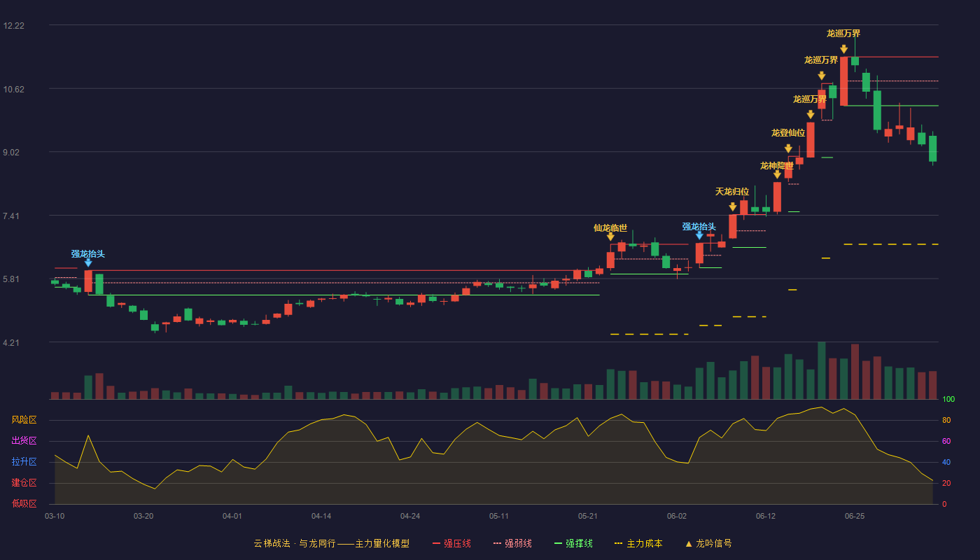This screenshot has height=560, width=980.
Task: Toggle the 强压线 legend item
Action: click(451, 543)
